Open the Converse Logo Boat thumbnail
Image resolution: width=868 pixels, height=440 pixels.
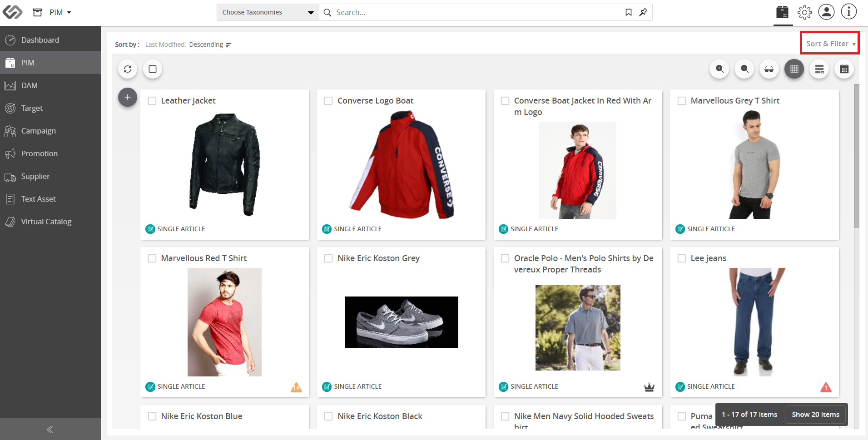tap(402, 164)
